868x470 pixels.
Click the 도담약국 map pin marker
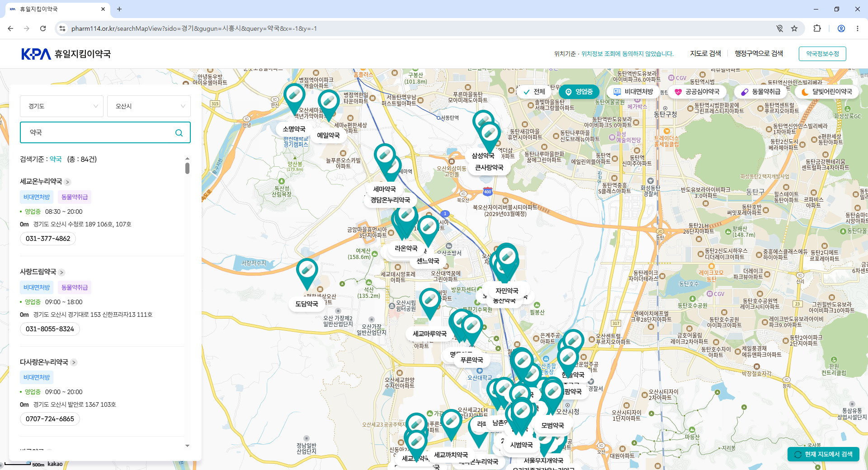(x=307, y=273)
